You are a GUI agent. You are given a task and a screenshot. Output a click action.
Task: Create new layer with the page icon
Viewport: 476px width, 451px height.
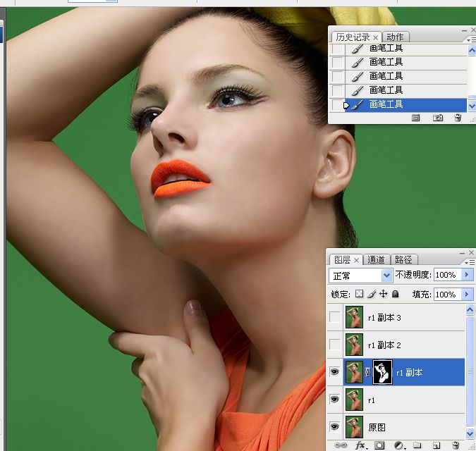[437, 445]
